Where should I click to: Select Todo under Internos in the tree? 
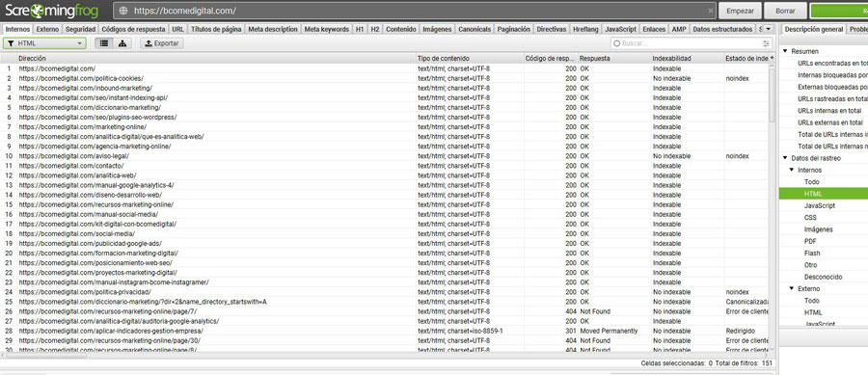point(811,182)
